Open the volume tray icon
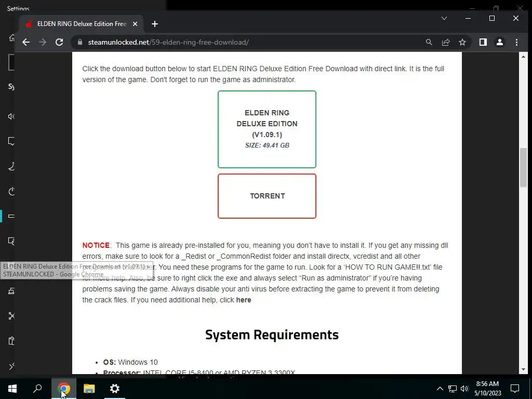Screen dimensions: 532x399 [464, 389]
